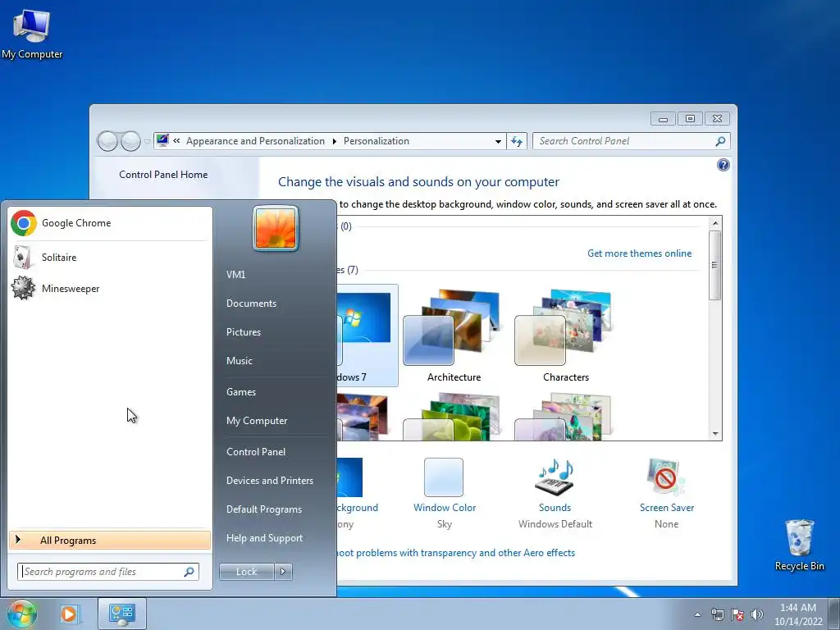Viewport: 840px width, 630px height.
Task: Open Pictures from the Start menu
Action: point(243,332)
